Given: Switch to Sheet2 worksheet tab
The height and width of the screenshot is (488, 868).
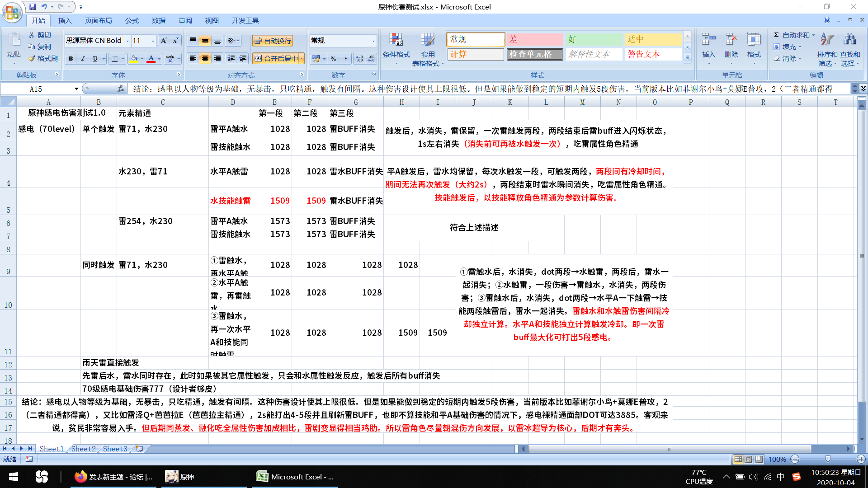Looking at the screenshot, I should click(x=83, y=449).
